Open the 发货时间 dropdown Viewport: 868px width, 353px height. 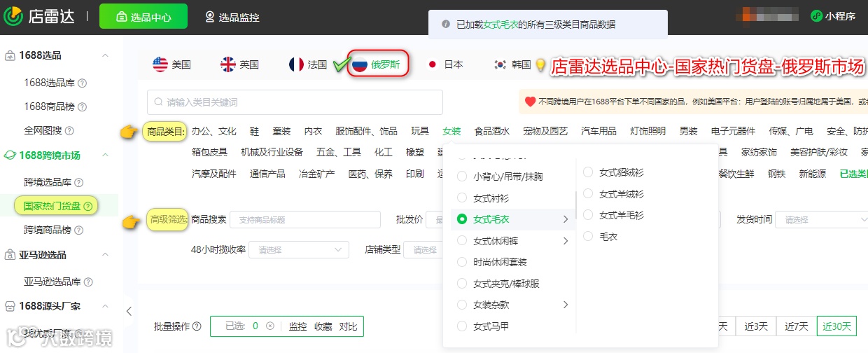click(x=822, y=220)
